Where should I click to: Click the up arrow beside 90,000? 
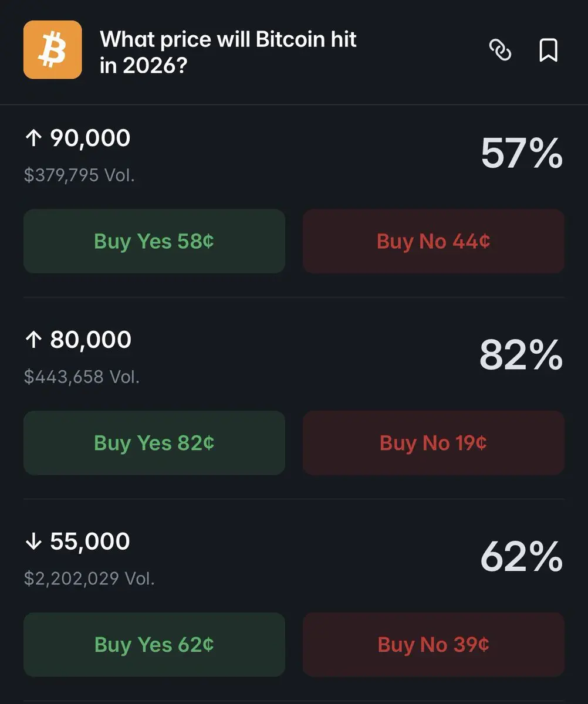point(34,138)
